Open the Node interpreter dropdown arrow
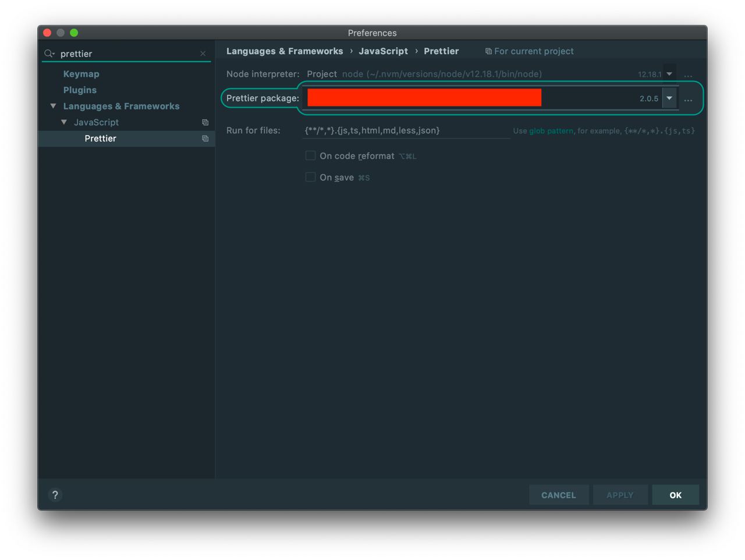745x560 pixels. coord(669,74)
